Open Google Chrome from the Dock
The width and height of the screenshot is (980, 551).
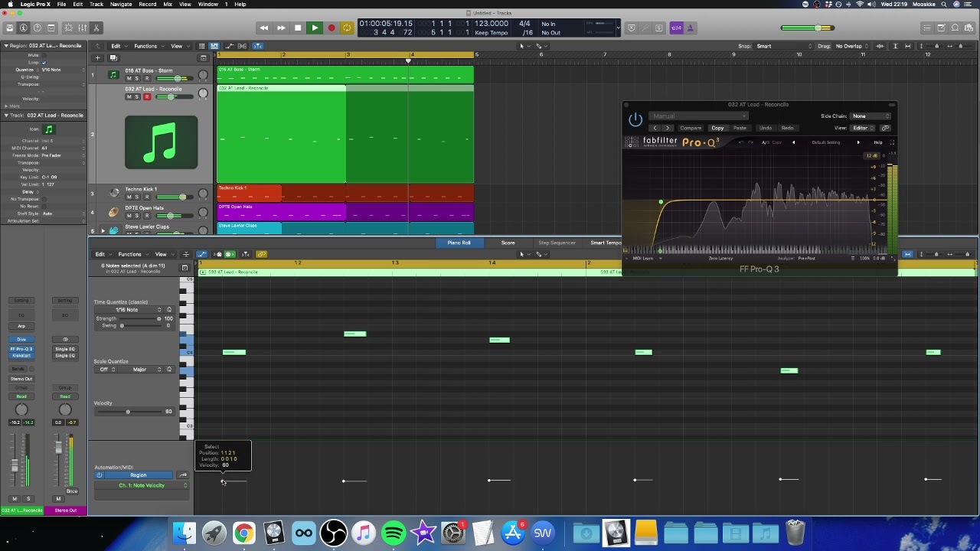(243, 533)
